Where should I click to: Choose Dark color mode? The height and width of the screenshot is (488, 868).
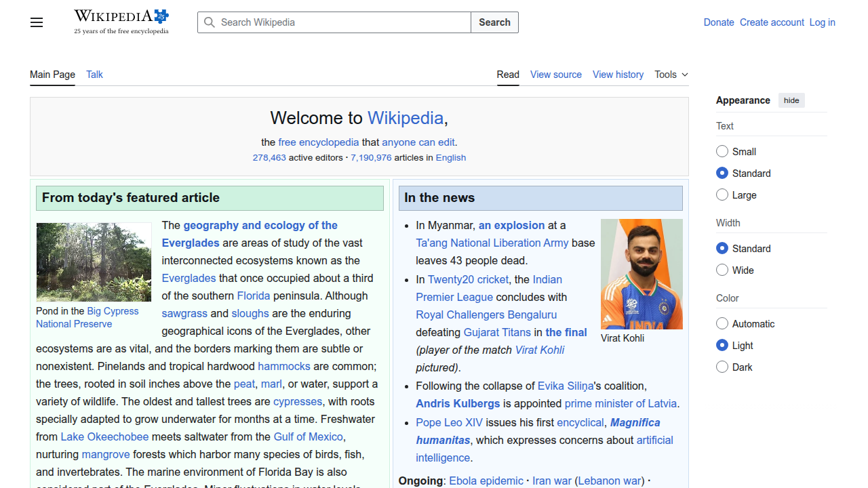coord(722,367)
